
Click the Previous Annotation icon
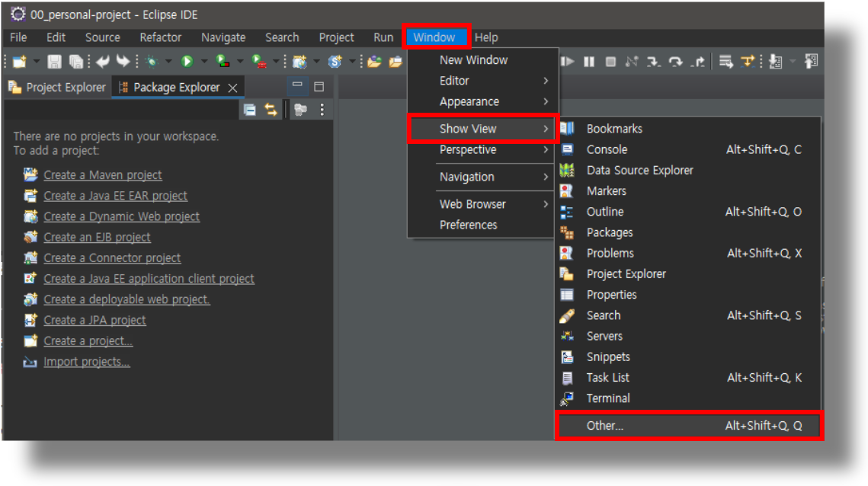pos(812,62)
